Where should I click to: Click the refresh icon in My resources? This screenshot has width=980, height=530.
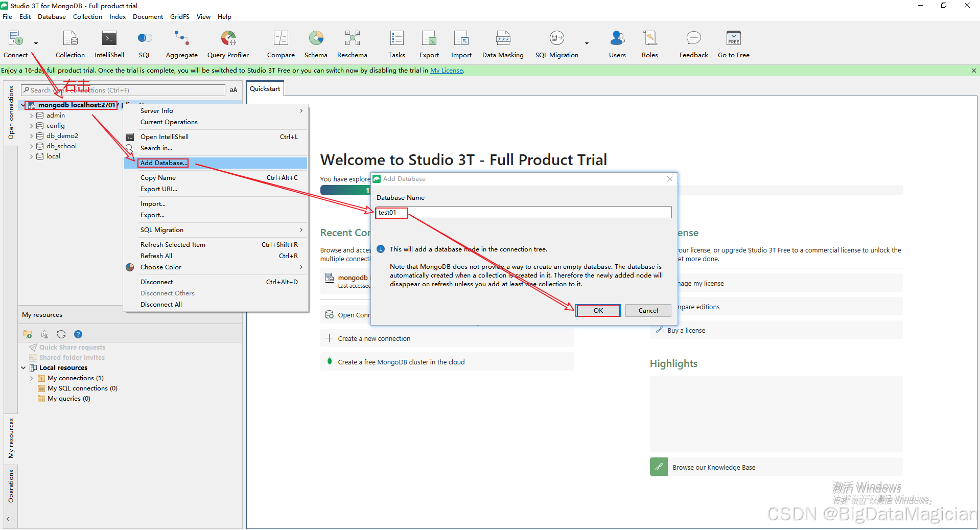click(x=61, y=334)
